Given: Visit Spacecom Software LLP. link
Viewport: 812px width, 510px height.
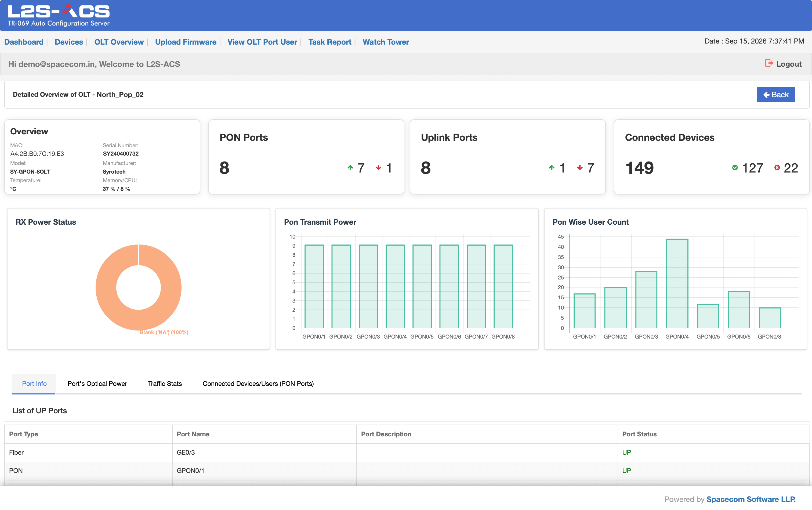Looking at the screenshot, I should pos(751,499).
